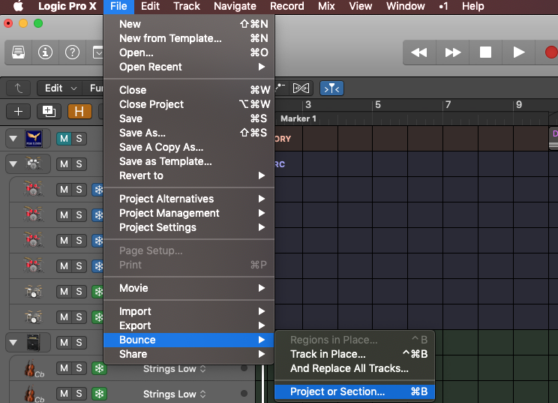The image size is (558, 403).
Task: Click the duplicate track icon
Action: tap(49, 111)
